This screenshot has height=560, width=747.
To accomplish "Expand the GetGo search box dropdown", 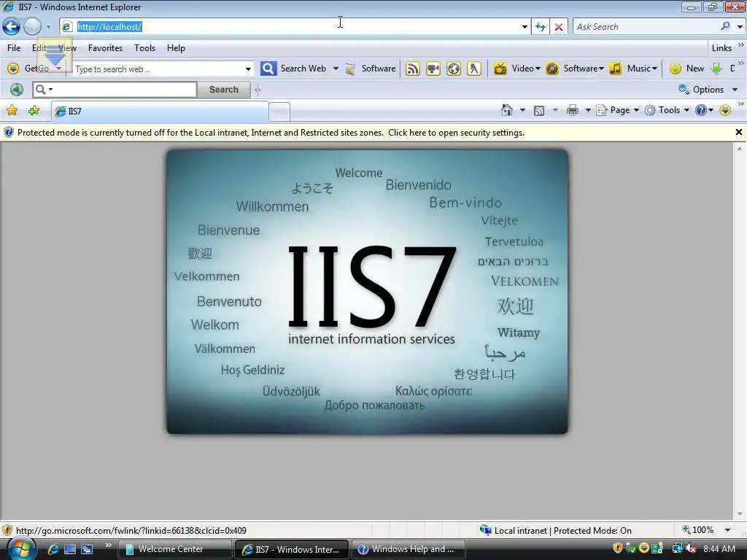I will pos(248,69).
